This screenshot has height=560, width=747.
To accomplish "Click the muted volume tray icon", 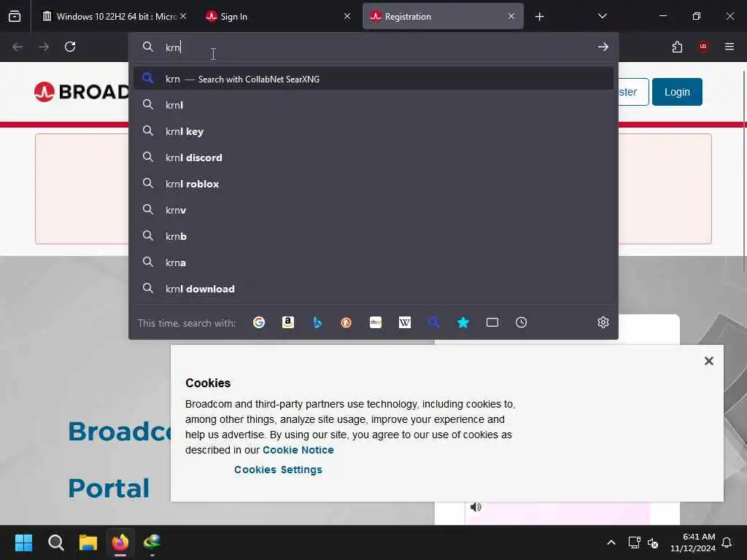I will pos(653,542).
